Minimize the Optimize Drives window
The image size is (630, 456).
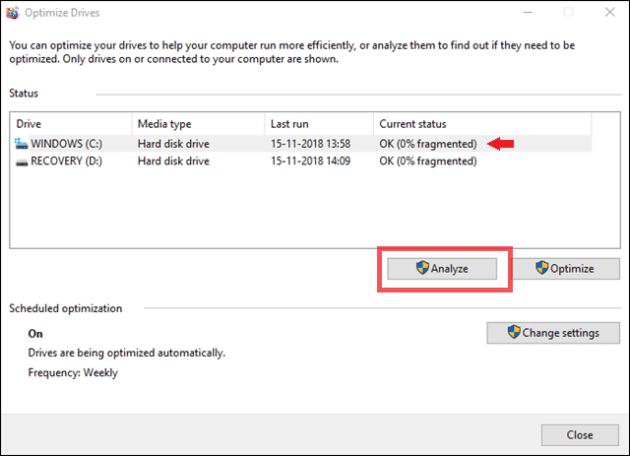click(528, 12)
